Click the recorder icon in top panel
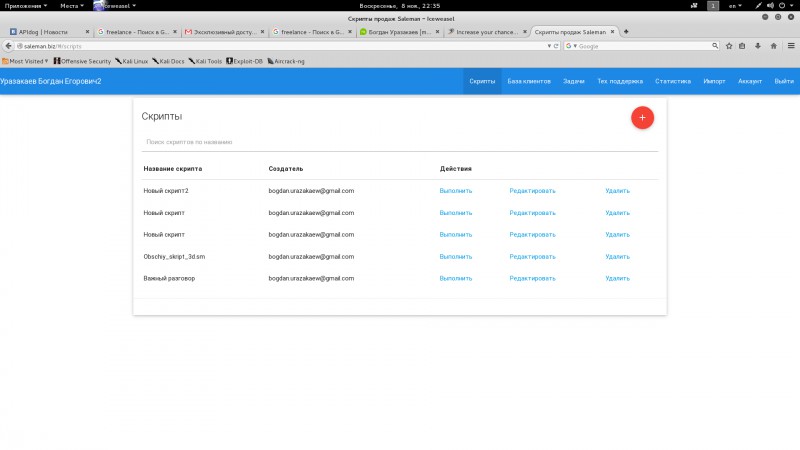 coord(694,6)
